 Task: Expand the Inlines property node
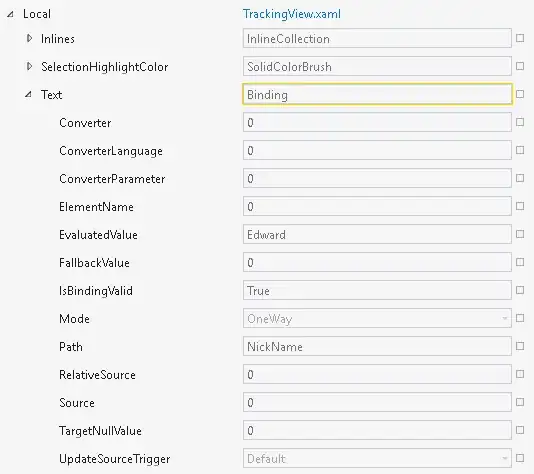pos(30,38)
